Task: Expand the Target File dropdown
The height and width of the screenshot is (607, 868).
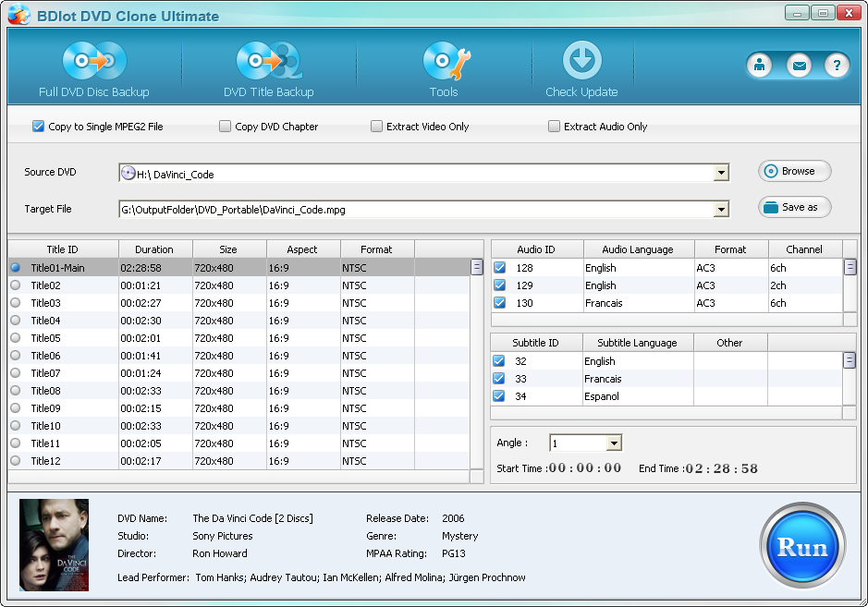Action: click(721, 210)
